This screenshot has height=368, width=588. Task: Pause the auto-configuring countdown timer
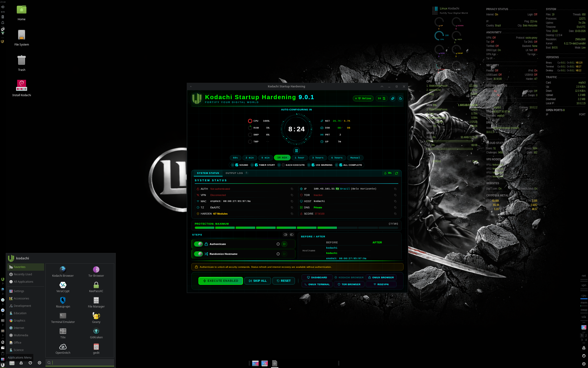click(x=296, y=151)
